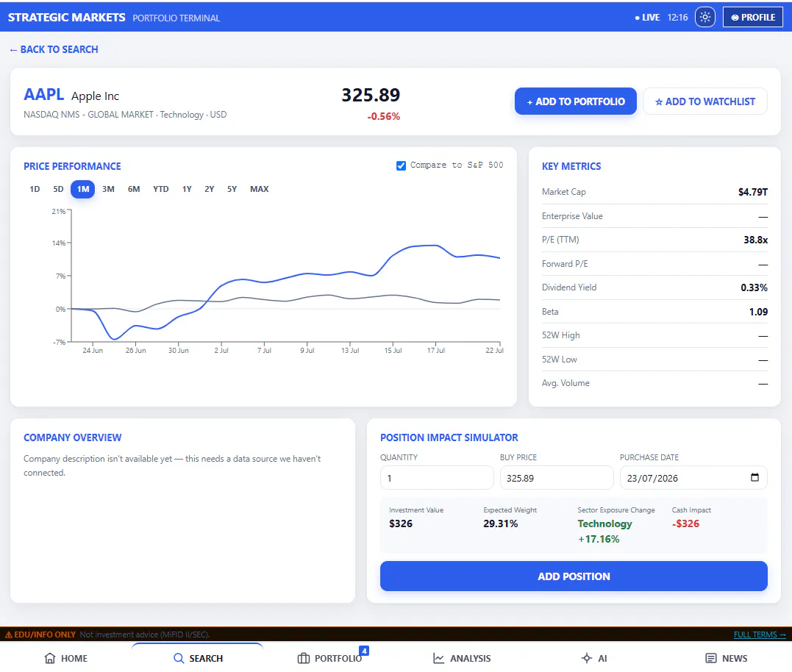This screenshot has height=672, width=792.
Task: Click Add to Watchlist button
Action: pyautogui.click(x=704, y=101)
